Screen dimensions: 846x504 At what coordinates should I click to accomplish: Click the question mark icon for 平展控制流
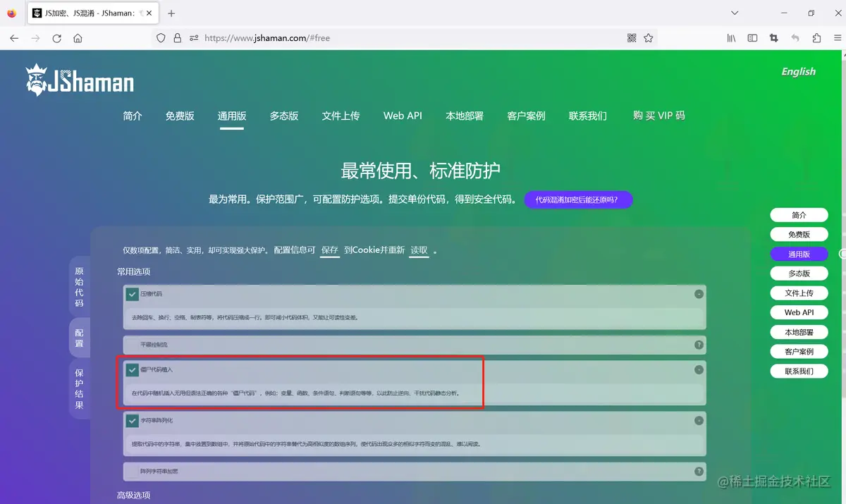pyautogui.click(x=699, y=345)
